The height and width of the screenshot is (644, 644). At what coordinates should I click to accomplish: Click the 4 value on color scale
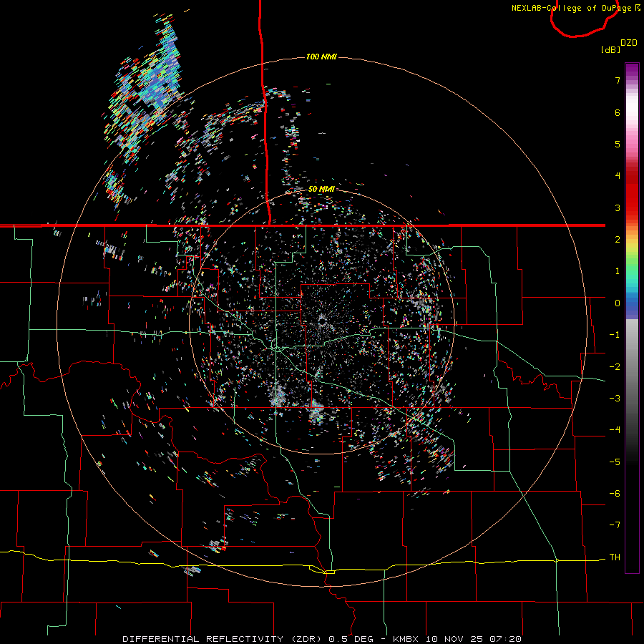pyautogui.click(x=618, y=176)
